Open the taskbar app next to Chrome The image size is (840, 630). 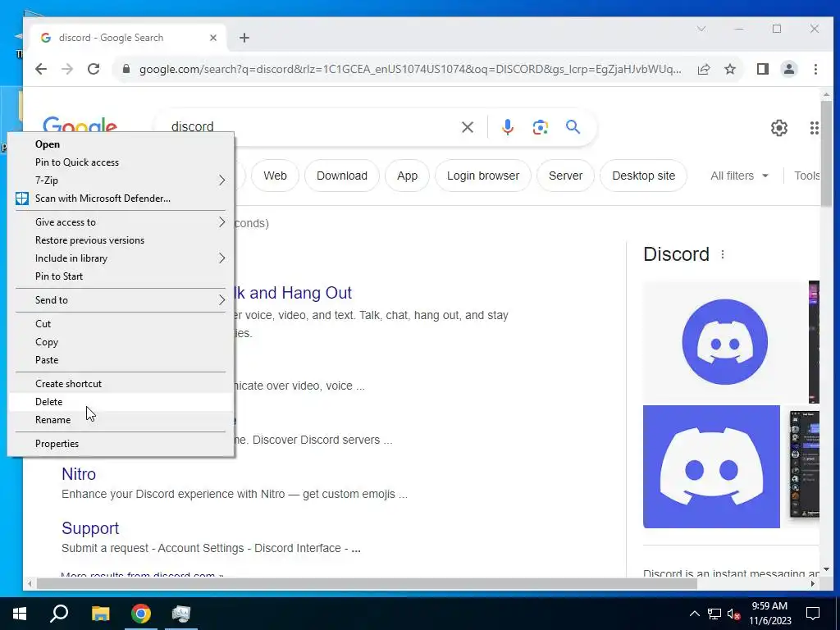(181, 614)
